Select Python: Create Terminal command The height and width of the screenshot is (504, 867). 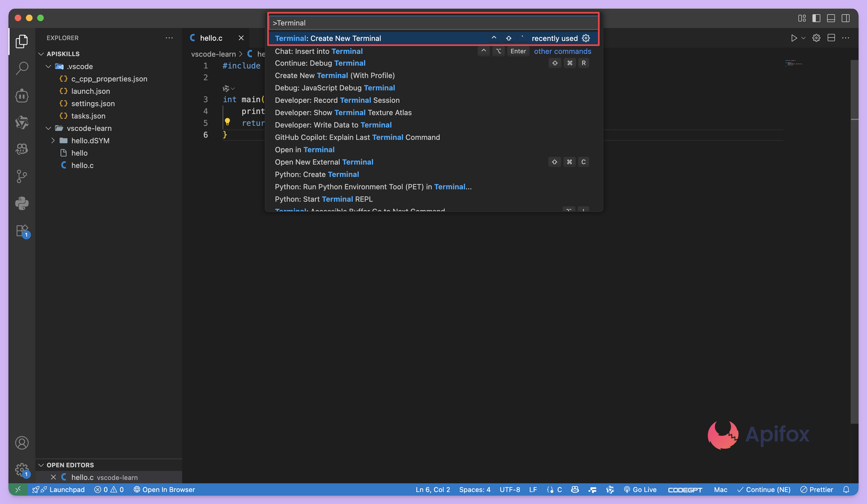[316, 174]
